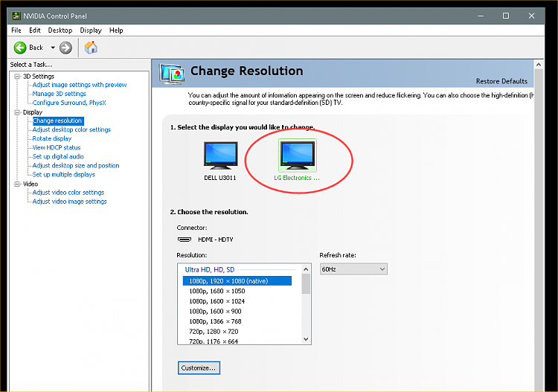The height and width of the screenshot is (392, 558).
Task: Close the NVIDIA Control Panel window
Action: pos(531,16)
